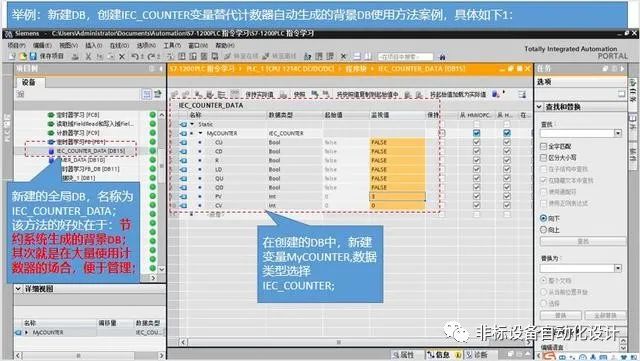This screenshot has width=640, height=361.
Task: Click the 快照 snapshot button
Action: point(299,94)
